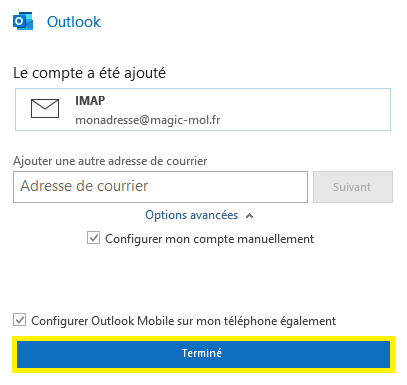The width and height of the screenshot is (407, 385).
Task: Click the Configurer mon compte manuellement label
Action: coord(210,239)
